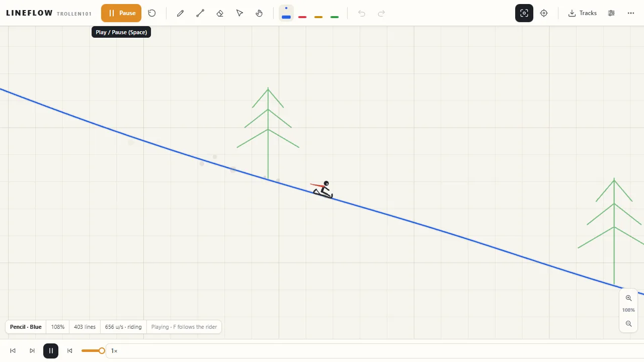Click the zoom out magnifier icon

[x=628, y=324]
